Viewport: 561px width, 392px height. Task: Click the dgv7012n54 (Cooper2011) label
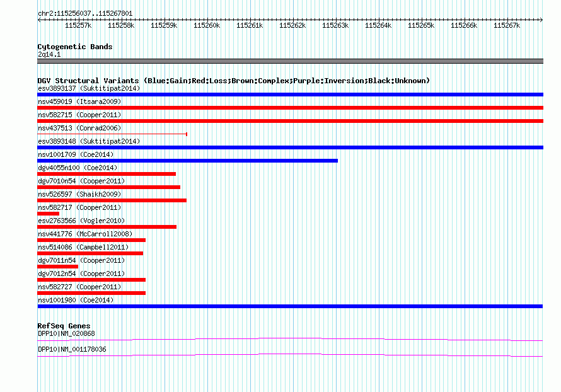[81, 274]
